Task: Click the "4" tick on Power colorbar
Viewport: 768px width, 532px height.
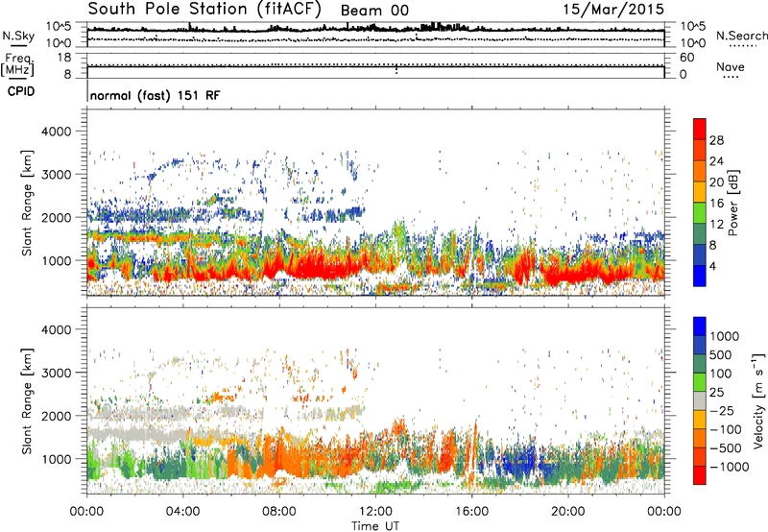Action: tap(712, 266)
